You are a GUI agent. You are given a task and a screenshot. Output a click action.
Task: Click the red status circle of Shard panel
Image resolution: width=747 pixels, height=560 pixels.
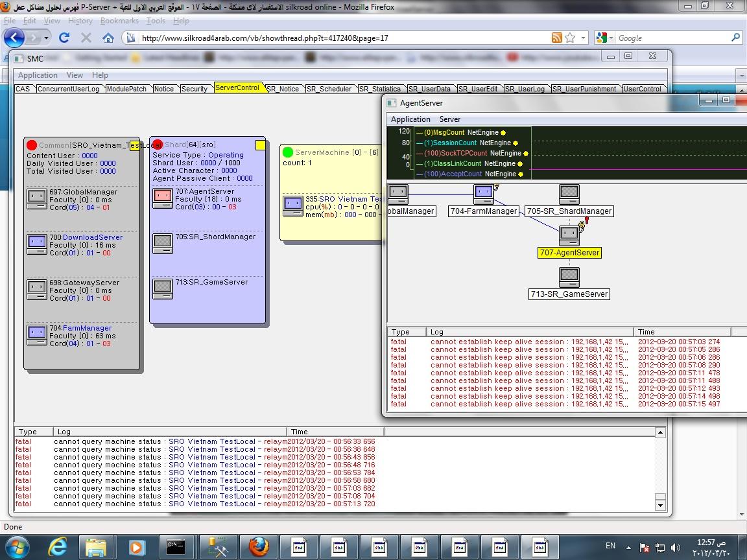tap(157, 145)
